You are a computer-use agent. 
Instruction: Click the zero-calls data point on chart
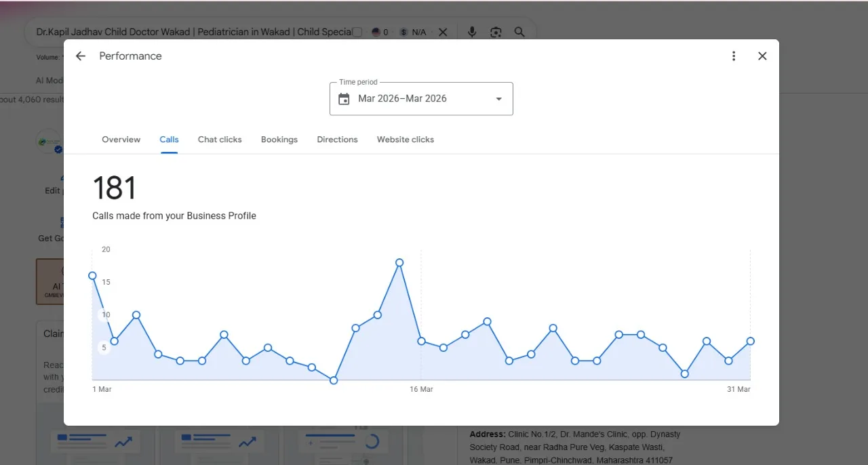[334, 380]
